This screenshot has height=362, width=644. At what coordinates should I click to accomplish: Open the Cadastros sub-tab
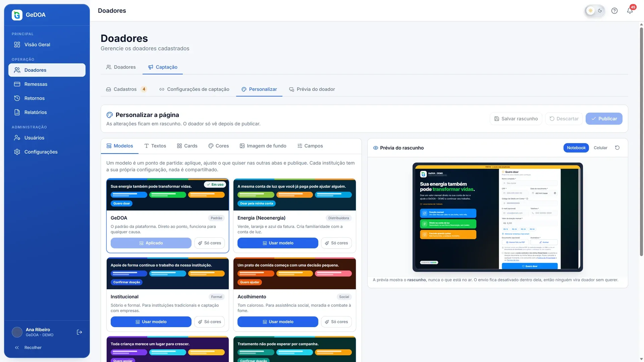(x=126, y=89)
